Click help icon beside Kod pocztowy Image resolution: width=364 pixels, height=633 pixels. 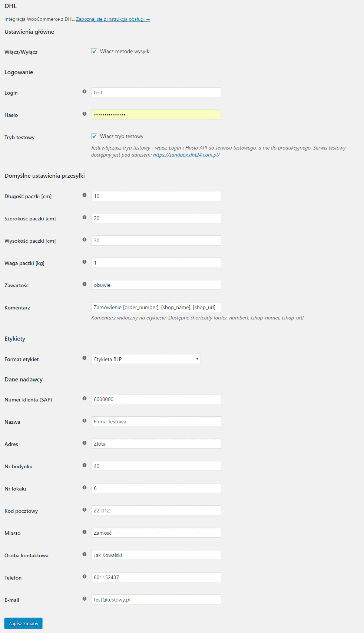[x=85, y=510]
